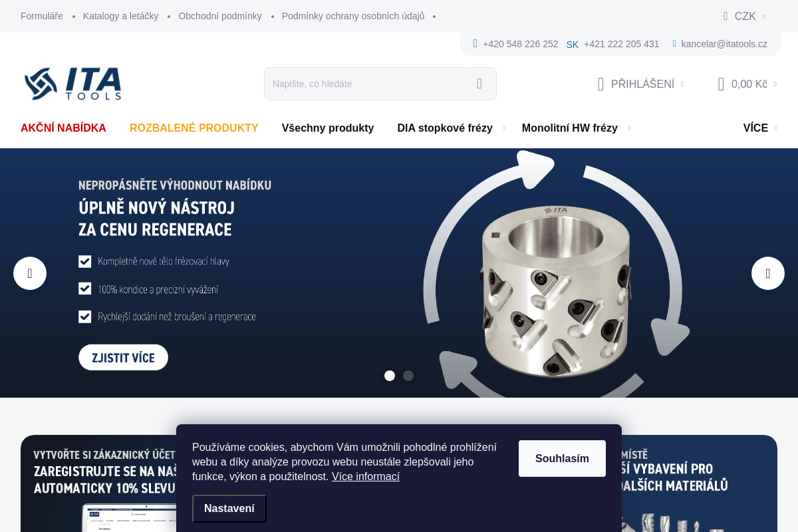The image size is (798, 532).
Task: Open the Formuláře link
Action: tap(42, 16)
